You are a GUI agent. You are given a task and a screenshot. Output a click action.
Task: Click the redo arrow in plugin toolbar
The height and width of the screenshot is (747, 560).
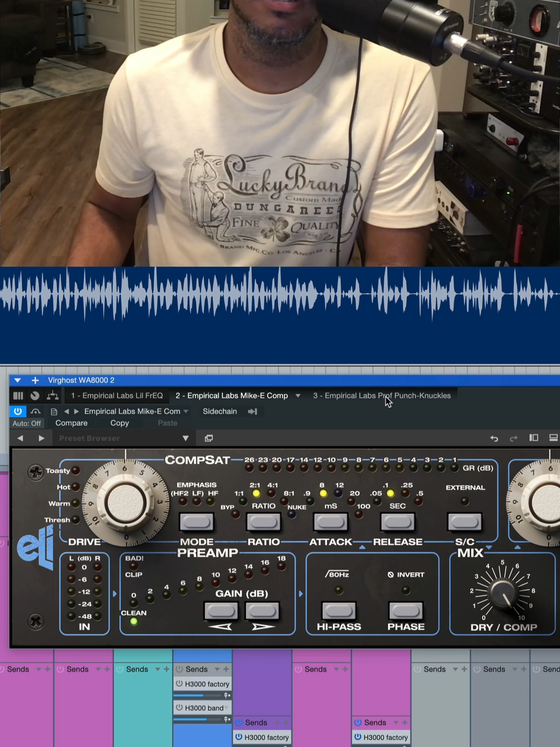click(514, 438)
